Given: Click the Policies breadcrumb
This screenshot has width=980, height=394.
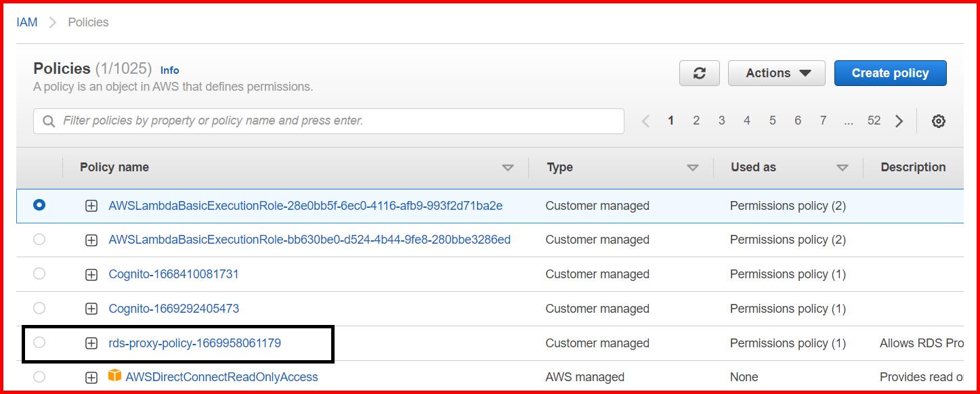Looking at the screenshot, I should 87,22.
